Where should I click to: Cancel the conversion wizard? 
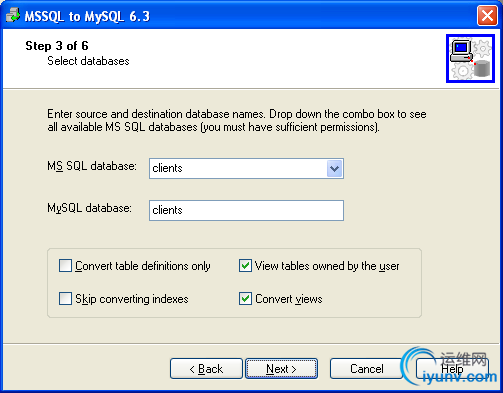pos(367,369)
